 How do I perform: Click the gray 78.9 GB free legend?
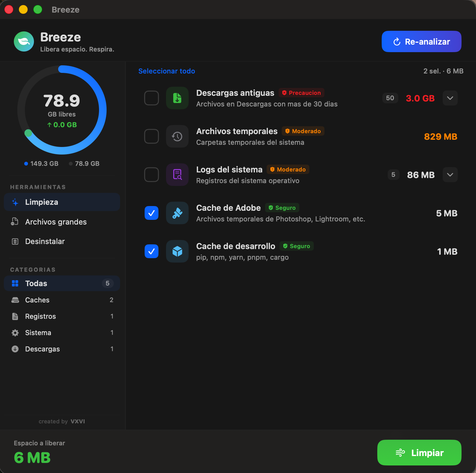(x=84, y=164)
